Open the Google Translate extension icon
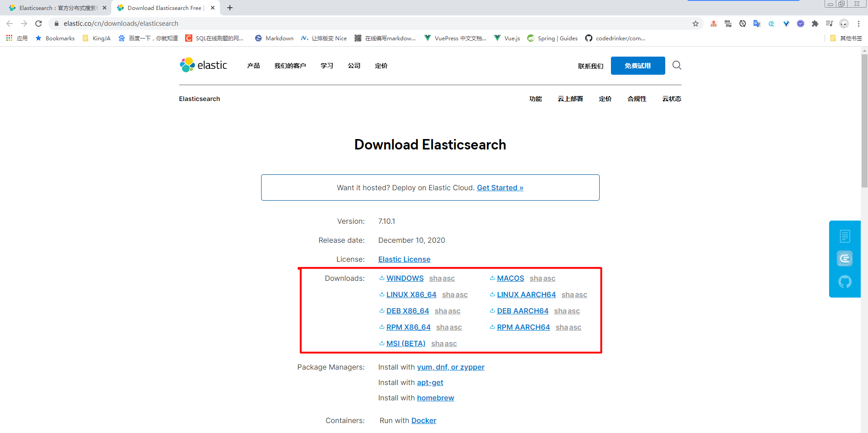Viewport: 868px width, 433px height. click(757, 24)
